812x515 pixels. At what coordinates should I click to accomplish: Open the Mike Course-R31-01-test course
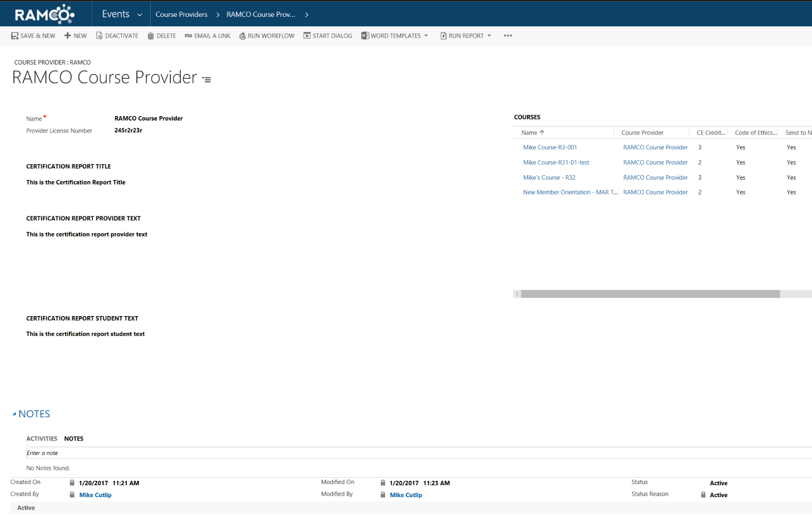pos(556,162)
